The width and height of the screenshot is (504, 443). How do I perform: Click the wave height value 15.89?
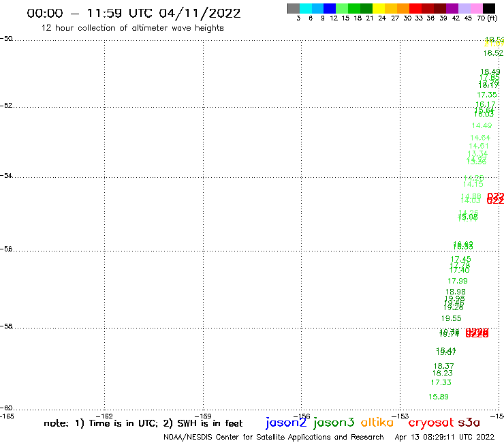(439, 397)
